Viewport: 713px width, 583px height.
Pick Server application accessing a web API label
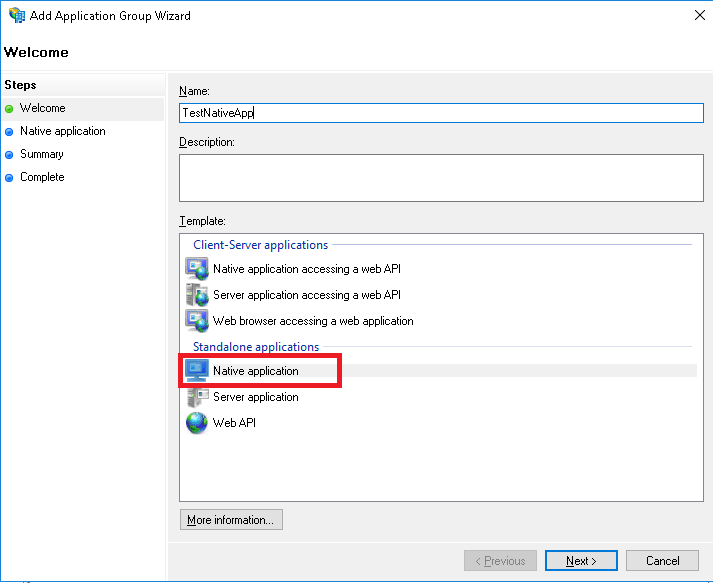pos(306,295)
